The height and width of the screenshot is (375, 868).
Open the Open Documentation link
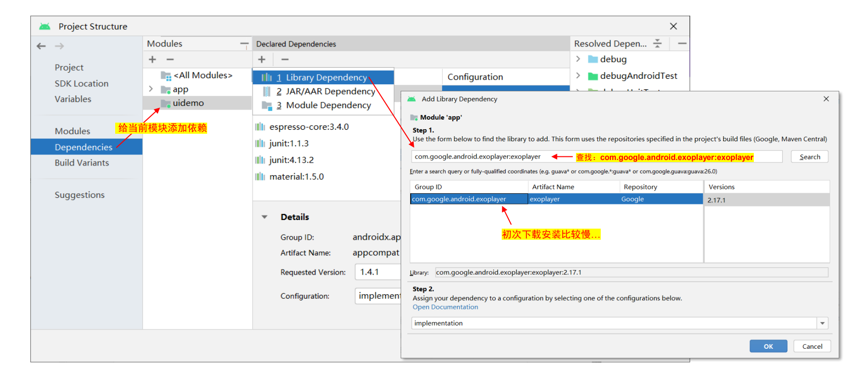(445, 307)
